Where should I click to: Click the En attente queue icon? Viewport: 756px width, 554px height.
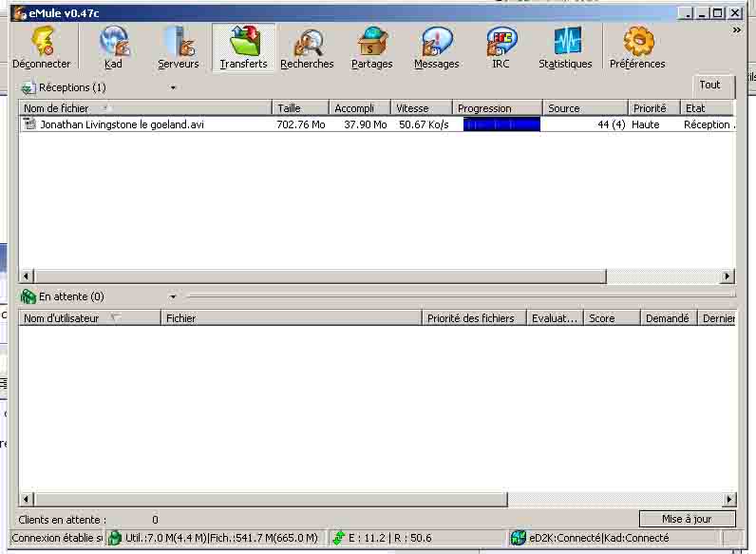(28, 296)
